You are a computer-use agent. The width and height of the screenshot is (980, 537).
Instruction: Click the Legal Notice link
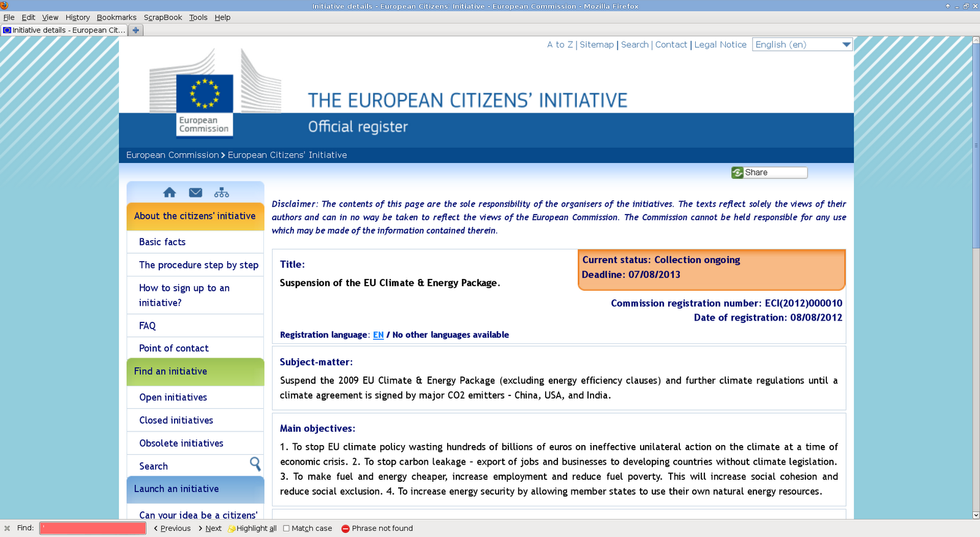pos(720,45)
